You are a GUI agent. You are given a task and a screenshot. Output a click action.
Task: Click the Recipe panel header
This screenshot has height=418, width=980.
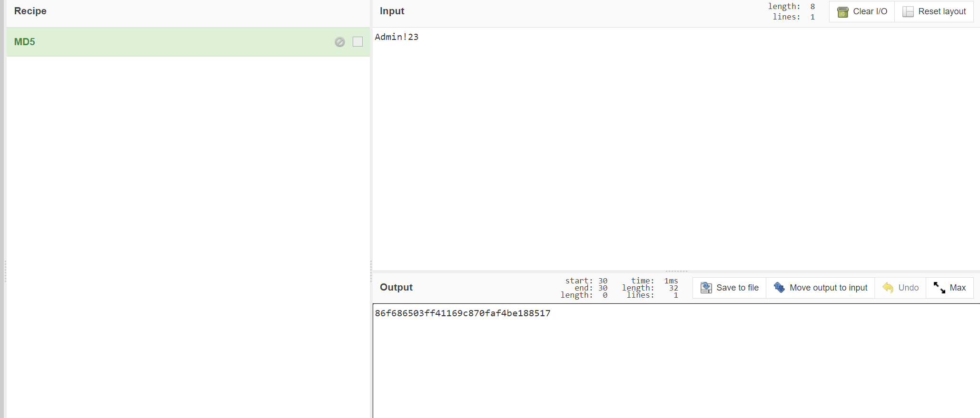coord(30,11)
